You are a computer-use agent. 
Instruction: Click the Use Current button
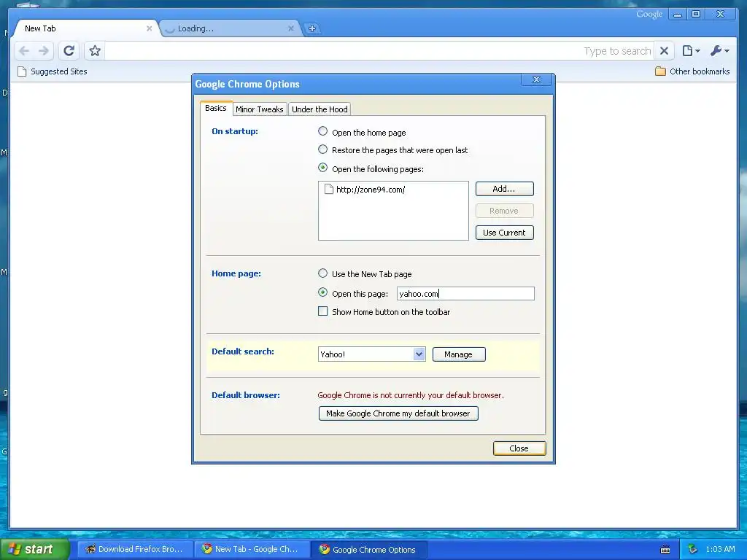[505, 233]
